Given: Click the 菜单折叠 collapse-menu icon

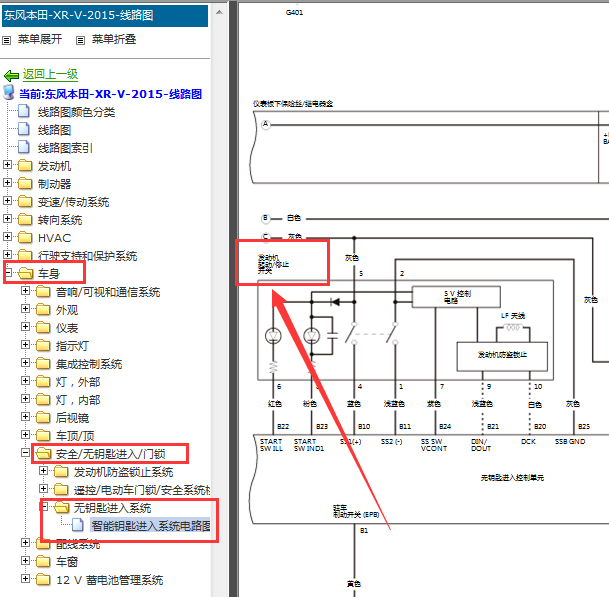Looking at the screenshot, I should [80, 40].
